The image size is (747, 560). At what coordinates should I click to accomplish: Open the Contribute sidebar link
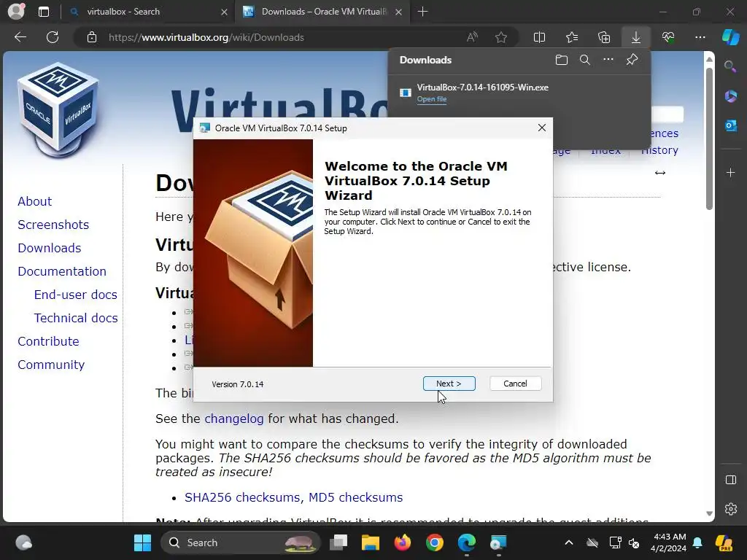[49, 341]
